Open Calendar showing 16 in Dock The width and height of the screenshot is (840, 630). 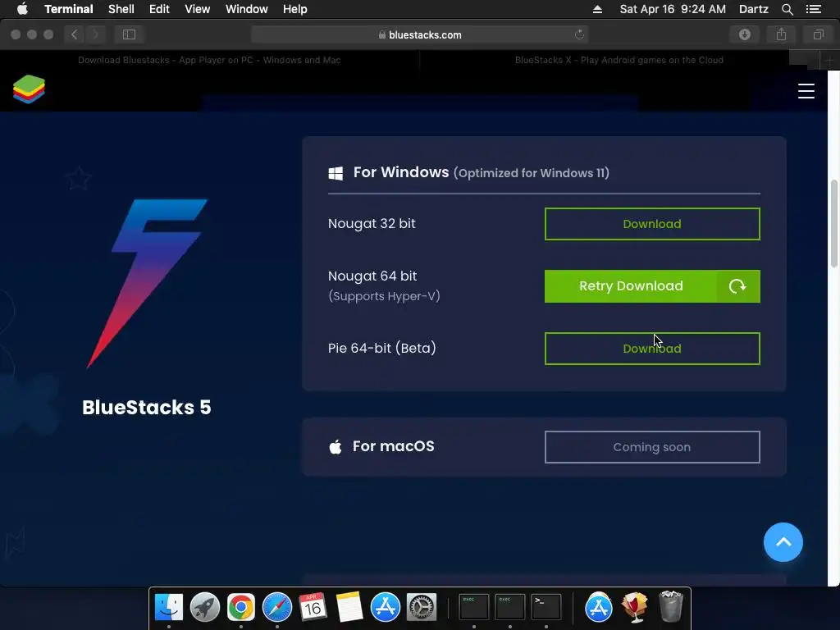[x=313, y=607]
